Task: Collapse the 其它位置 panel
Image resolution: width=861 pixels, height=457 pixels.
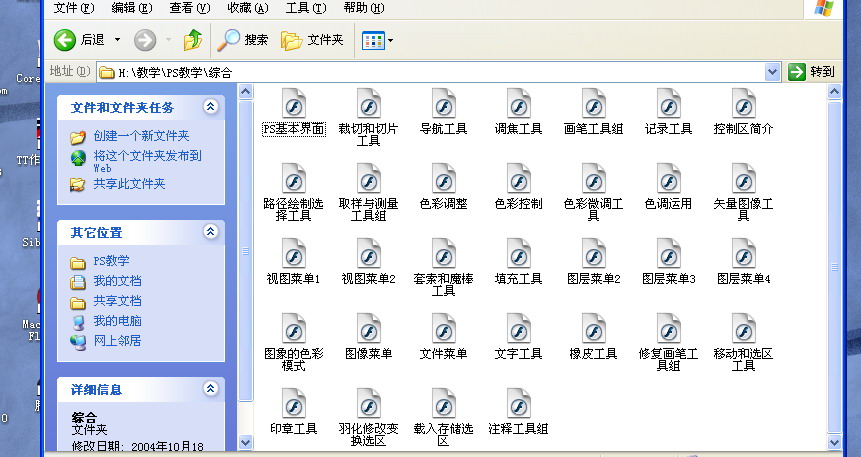Action: point(210,231)
